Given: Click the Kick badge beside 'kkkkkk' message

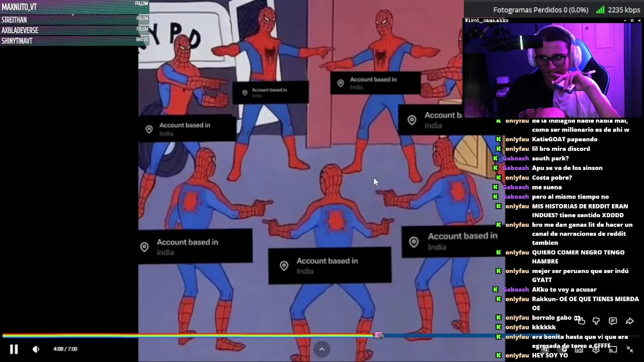Looking at the screenshot, I should [x=499, y=327].
